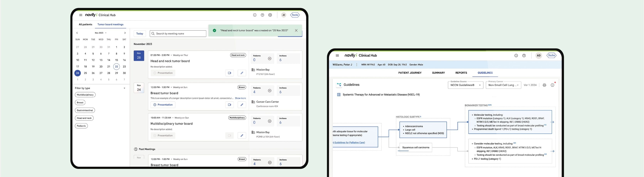This screenshot has height=177, width=644.
Task: Open info icon in guidelines window header
Action: (516, 55)
